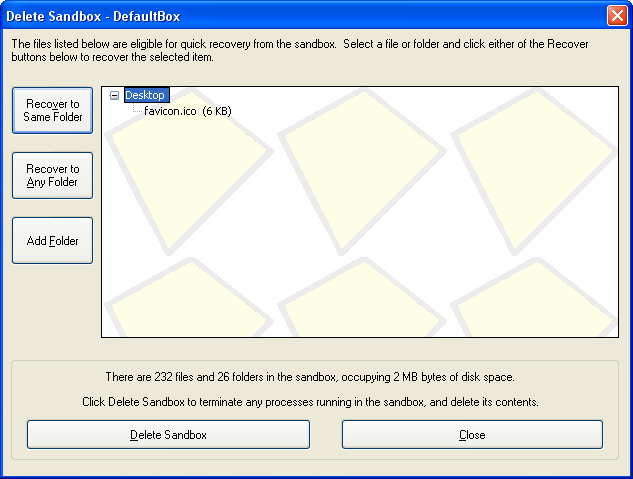Screen dimensions: 633x479
Task: Click the (6 KB) size label
Action: click(217, 111)
